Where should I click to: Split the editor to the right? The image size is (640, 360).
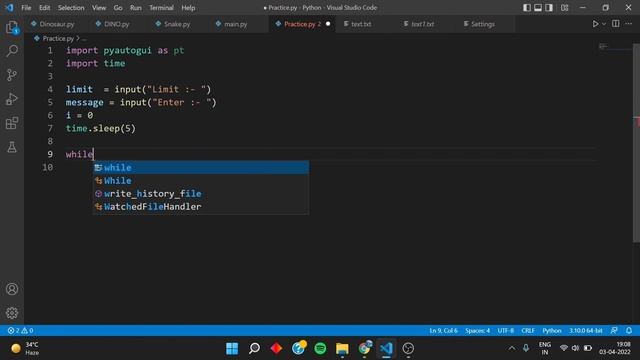pos(616,24)
